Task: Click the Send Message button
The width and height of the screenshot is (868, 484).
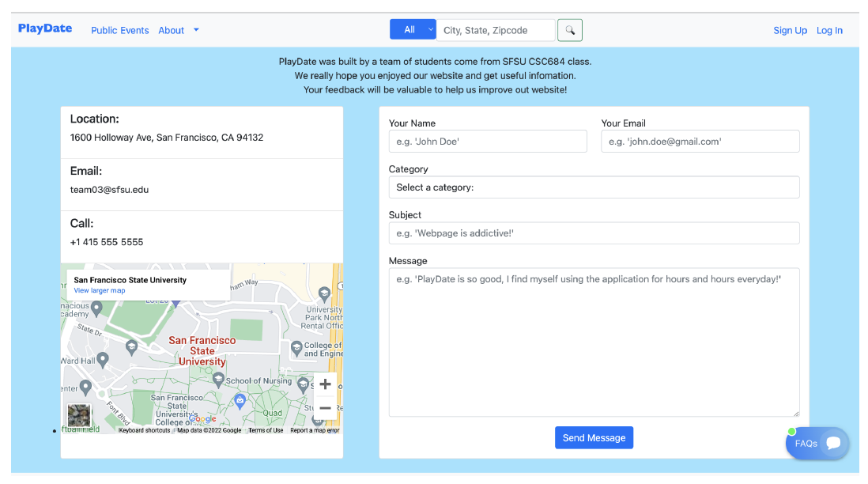Action: (x=594, y=437)
